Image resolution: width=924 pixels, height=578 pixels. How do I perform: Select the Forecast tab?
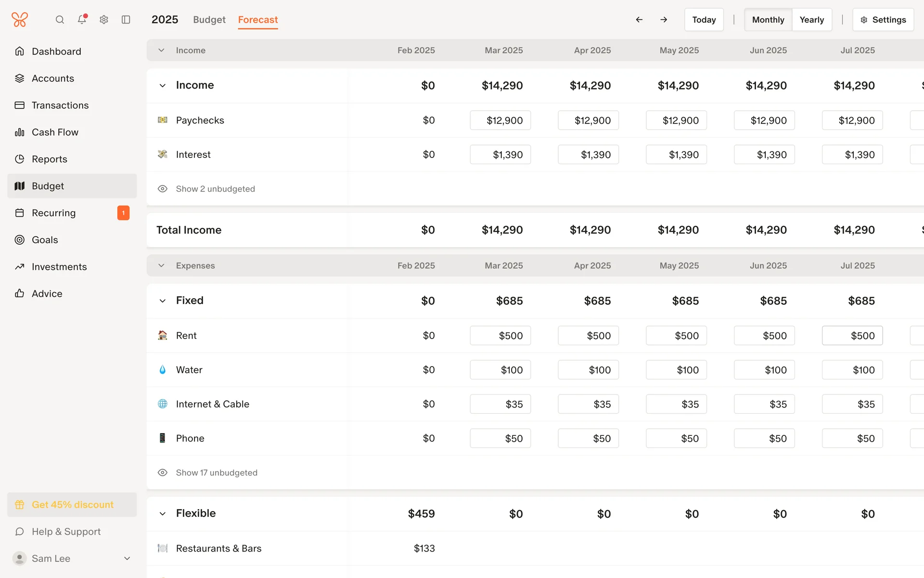click(x=258, y=20)
